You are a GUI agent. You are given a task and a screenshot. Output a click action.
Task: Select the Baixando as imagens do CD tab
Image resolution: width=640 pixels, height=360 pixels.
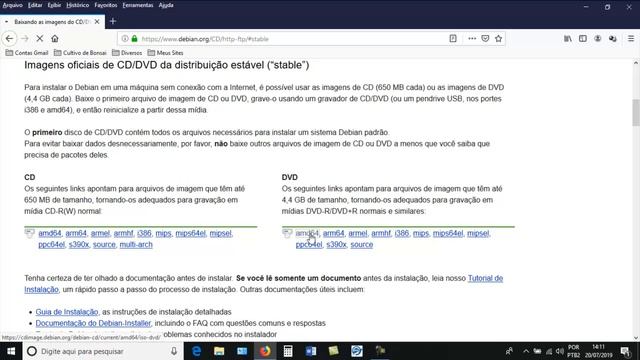[52, 22]
